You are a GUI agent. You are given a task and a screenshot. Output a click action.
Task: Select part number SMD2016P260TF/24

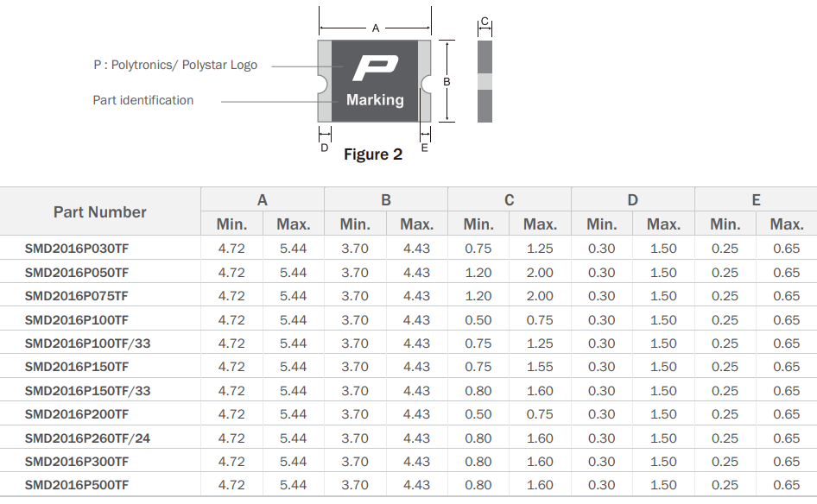(x=87, y=438)
